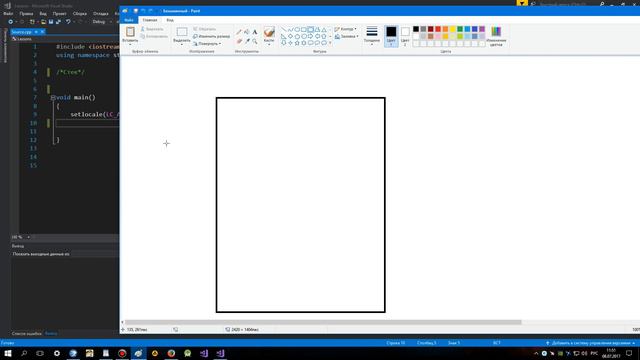Open Error List tab at bottom
The image size is (640, 360).
click(x=27, y=333)
